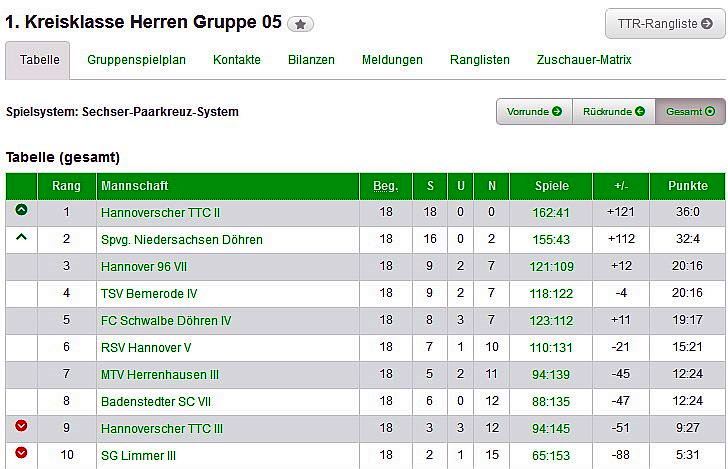The width and height of the screenshot is (728, 469).
Task: Click the green up-arrow icon for rank 1
Action: tap(22, 211)
